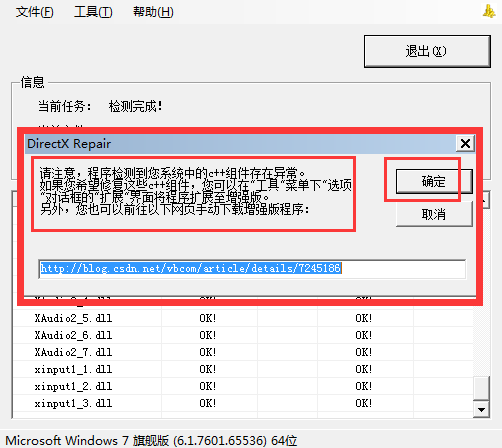Viewport: 502px width, 448px height.
Task: Select the xinput1_2.dll row
Action: click(x=243, y=386)
